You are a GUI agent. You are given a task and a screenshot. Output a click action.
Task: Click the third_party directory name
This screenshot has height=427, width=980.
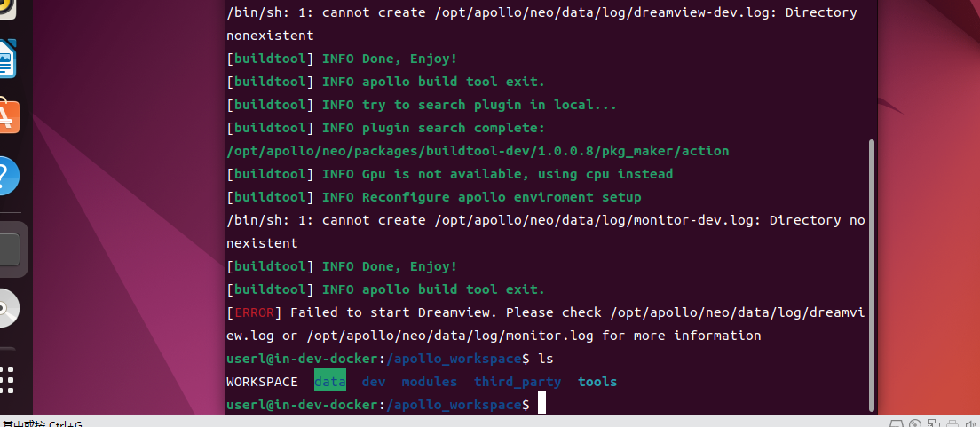click(x=518, y=382)
